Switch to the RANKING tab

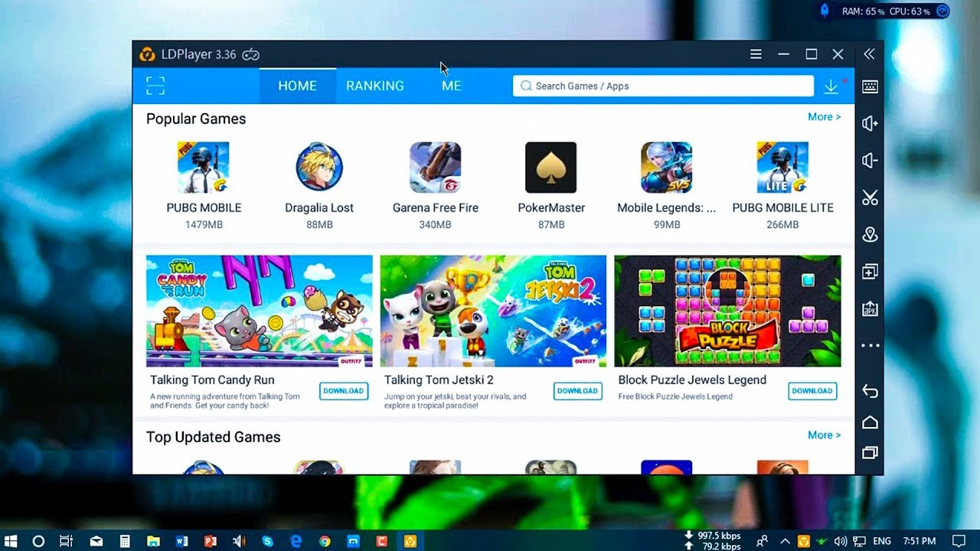[x=375, y=86]
